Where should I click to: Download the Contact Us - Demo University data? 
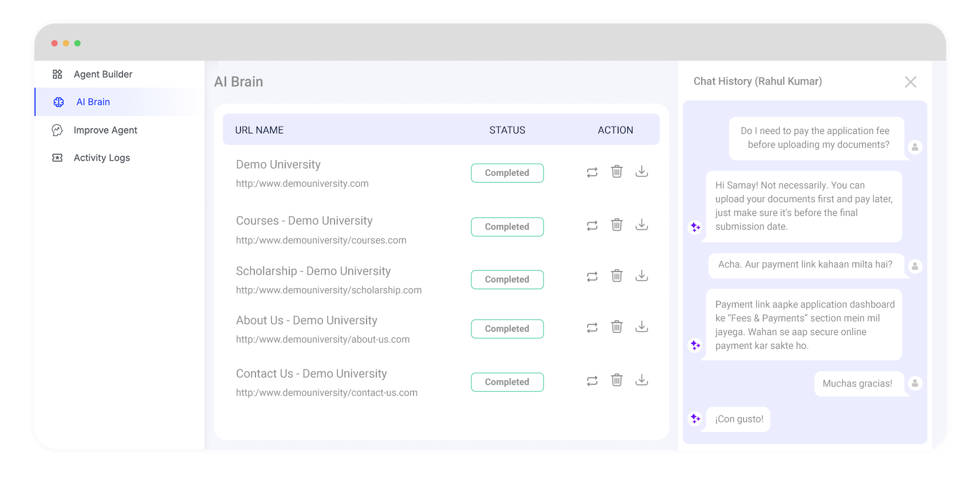641,380
